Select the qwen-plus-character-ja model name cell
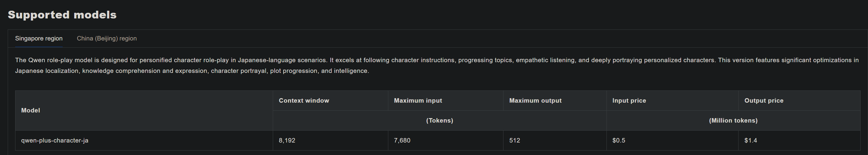 click(x=55, y=140)
